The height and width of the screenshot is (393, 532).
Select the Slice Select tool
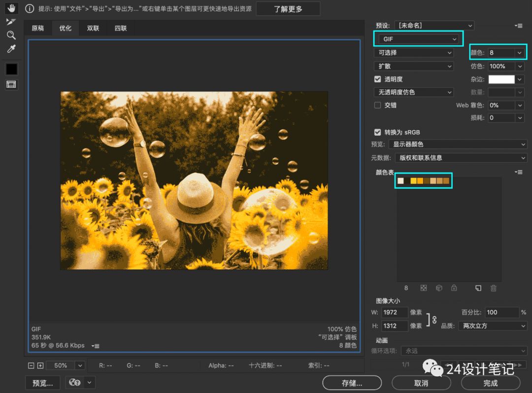[11, 22]
